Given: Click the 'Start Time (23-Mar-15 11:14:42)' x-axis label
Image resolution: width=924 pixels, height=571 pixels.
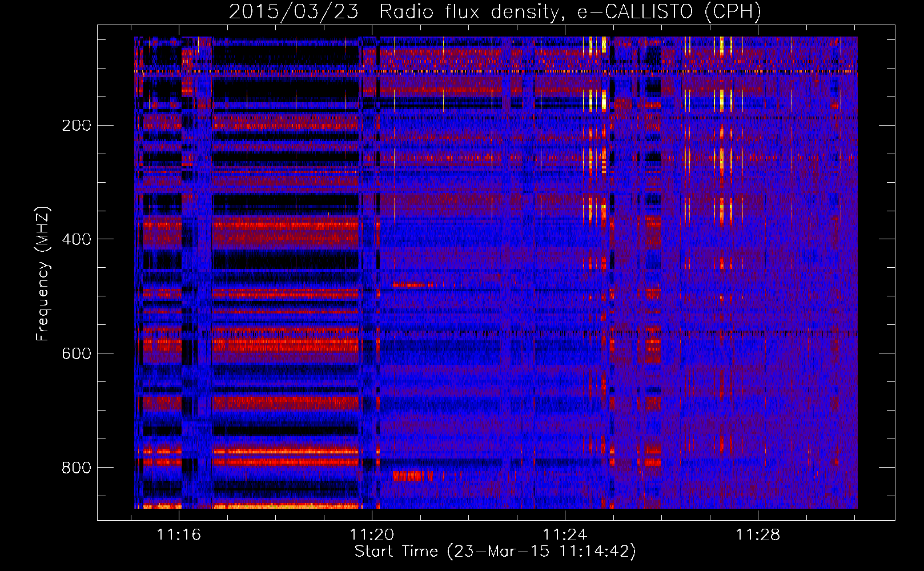Looking at the screenshot, I should [x=495, y=552].
